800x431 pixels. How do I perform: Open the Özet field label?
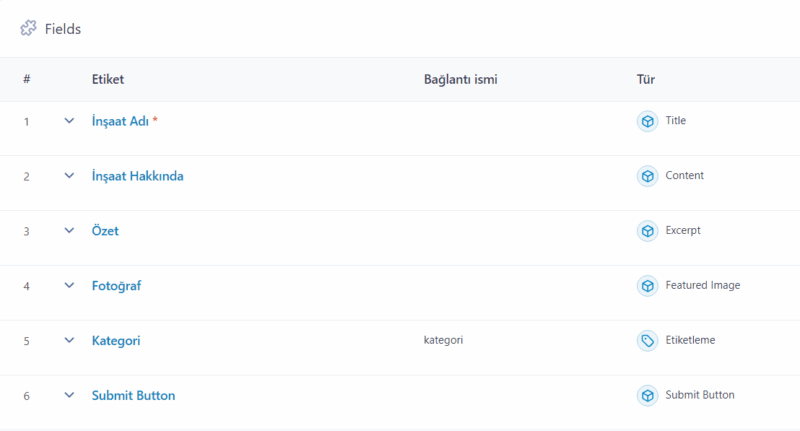click(105, 231)
